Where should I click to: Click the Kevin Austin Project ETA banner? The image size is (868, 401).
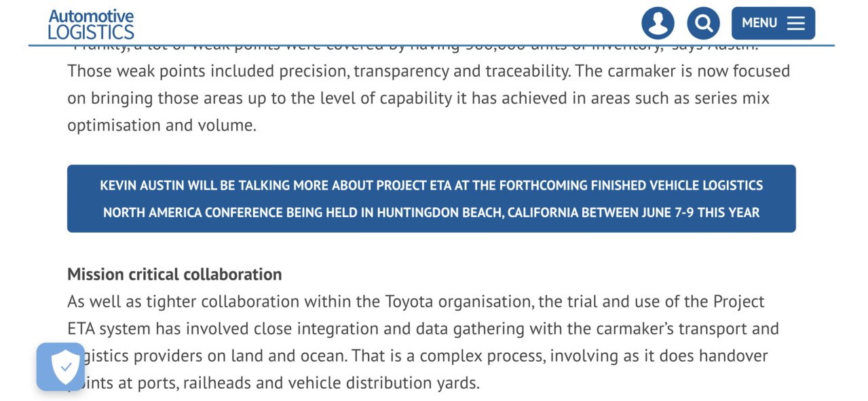(431, 199)
